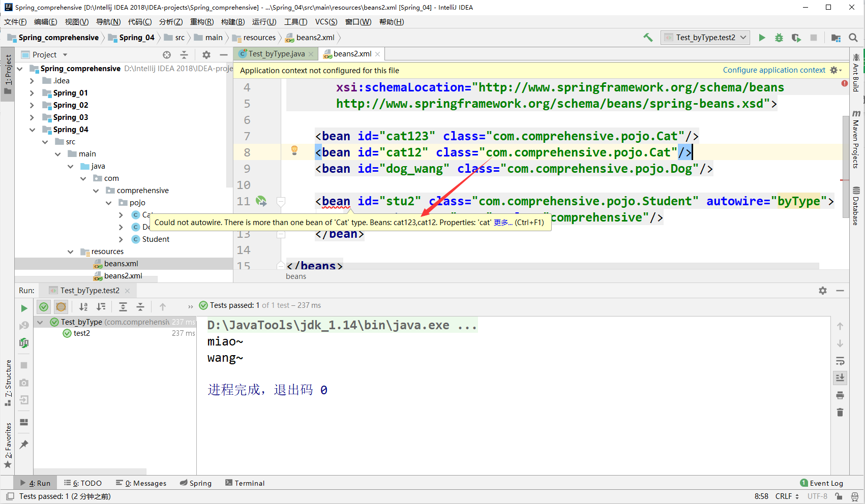Image resolution: width=865 pixels, height=504 pixels.
Task: Run Test_byType.test2 with the green play icon
Action: tap(762, 38)
